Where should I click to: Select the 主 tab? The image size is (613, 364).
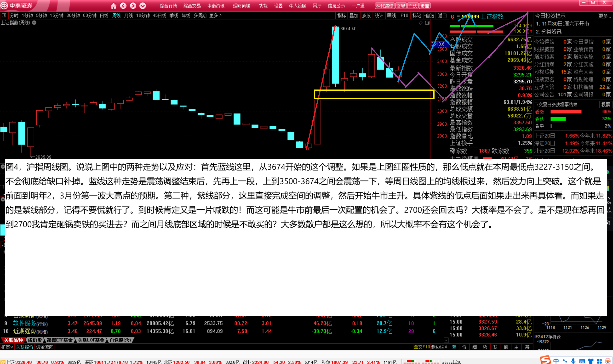click(x=516, y=347)
